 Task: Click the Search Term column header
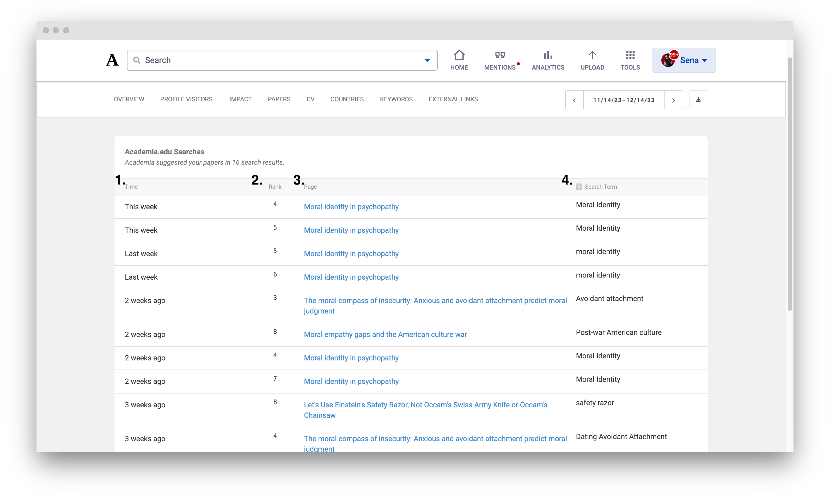[x=601, y=187]
